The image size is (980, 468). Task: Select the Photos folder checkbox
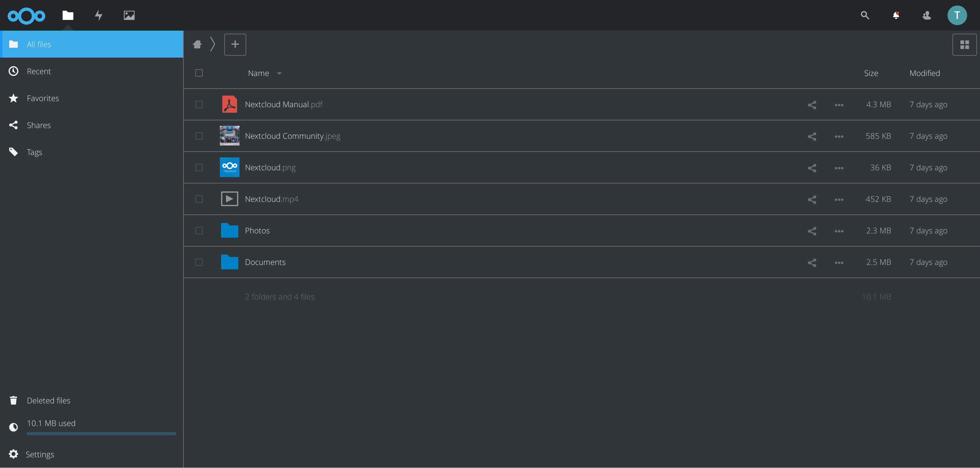[199, 231]
